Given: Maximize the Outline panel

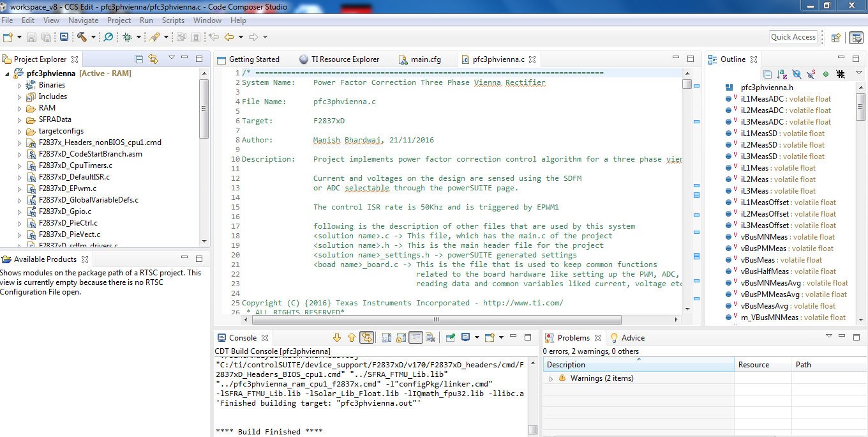Looking at the screenshot, I should [857, 59].
